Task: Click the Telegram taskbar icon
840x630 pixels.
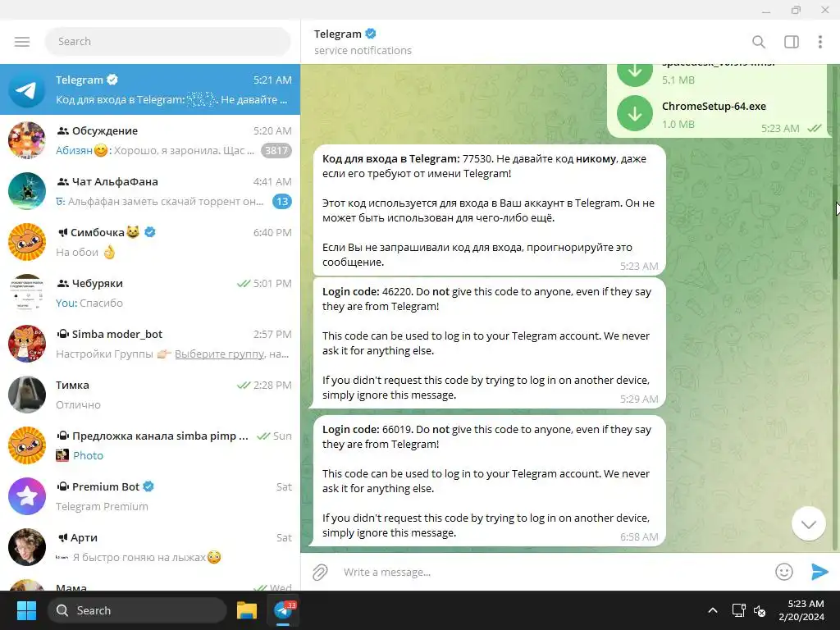Action: coord(283,610)
